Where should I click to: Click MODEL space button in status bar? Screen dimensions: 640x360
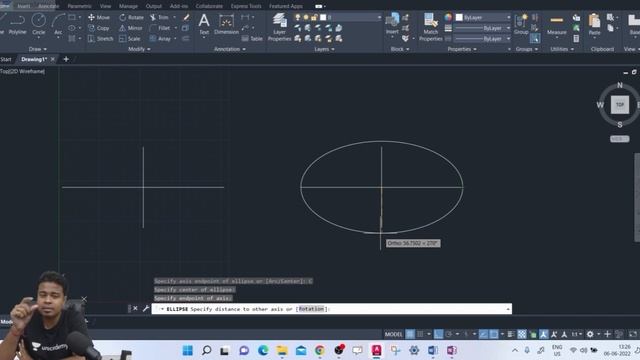point(393,334)
